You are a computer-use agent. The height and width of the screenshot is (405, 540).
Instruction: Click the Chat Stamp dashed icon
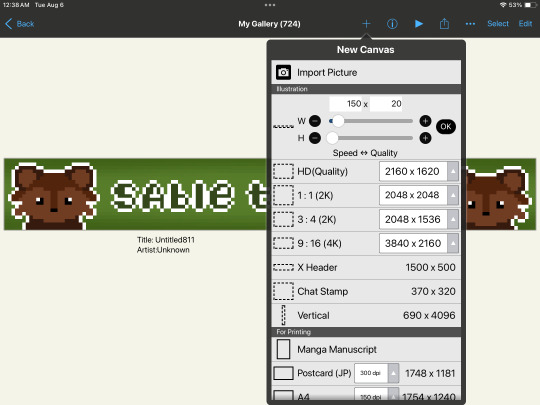click(x=283, y=291)
